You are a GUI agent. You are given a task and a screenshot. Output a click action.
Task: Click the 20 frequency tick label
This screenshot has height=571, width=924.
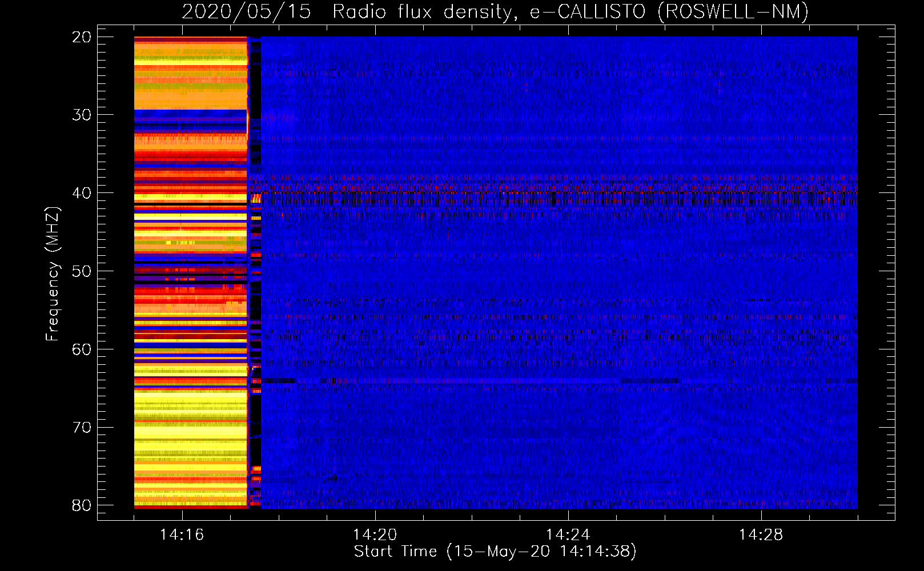point(82,37)
